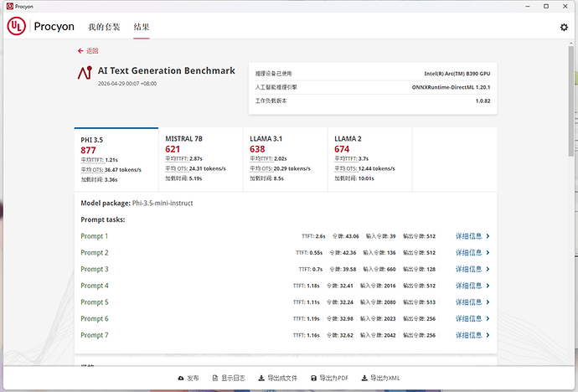The height and width of the screenshot is (392, 578).
Task: Click LLAMA 3.1 平均 OTS 20.29 tokens/s
Action: coord(280,168)
